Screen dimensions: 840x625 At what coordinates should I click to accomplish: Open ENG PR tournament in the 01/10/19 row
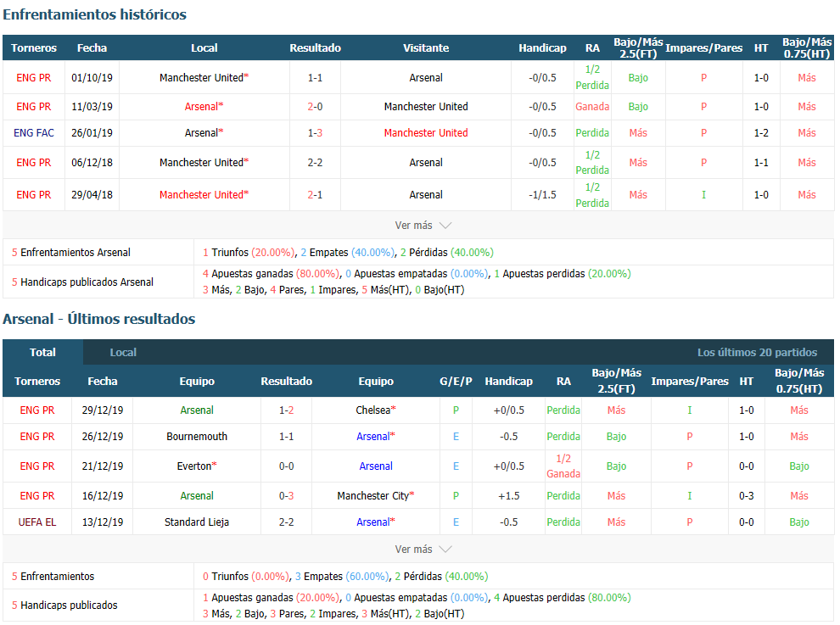pos(34,78)
